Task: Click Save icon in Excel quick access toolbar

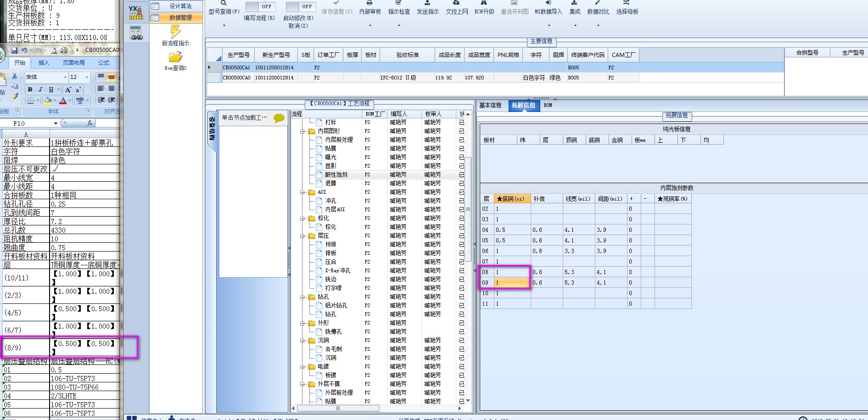Action: [x=14, y=50]
